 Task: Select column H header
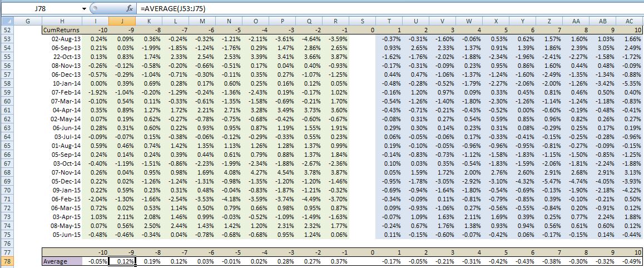pyautogui.click(x=62, y=21)
